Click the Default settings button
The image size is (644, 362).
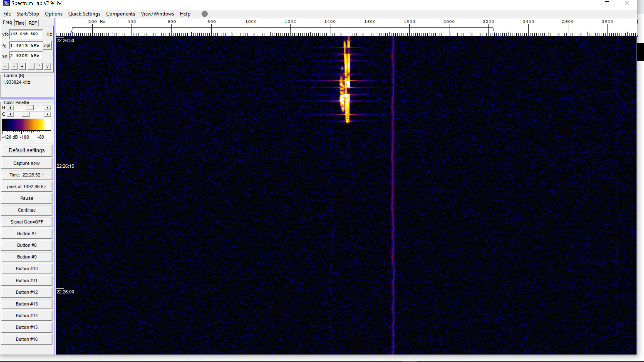click(x=26, y=150)
